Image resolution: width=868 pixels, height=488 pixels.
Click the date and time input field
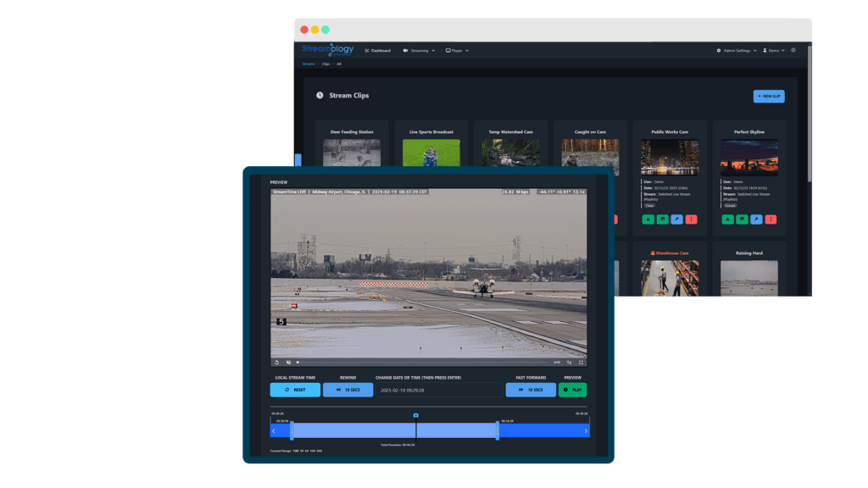coord(439,390)
